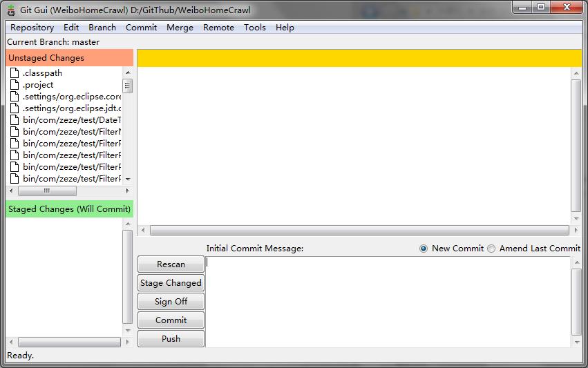Open the Help menu
This screenshot has height=368, width=588.
(x=285, y=28)
